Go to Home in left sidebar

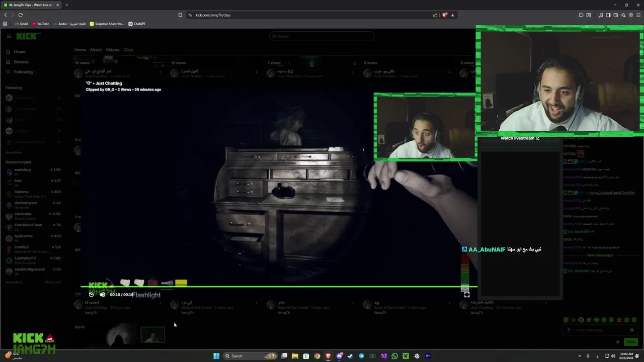click(20, 52)
